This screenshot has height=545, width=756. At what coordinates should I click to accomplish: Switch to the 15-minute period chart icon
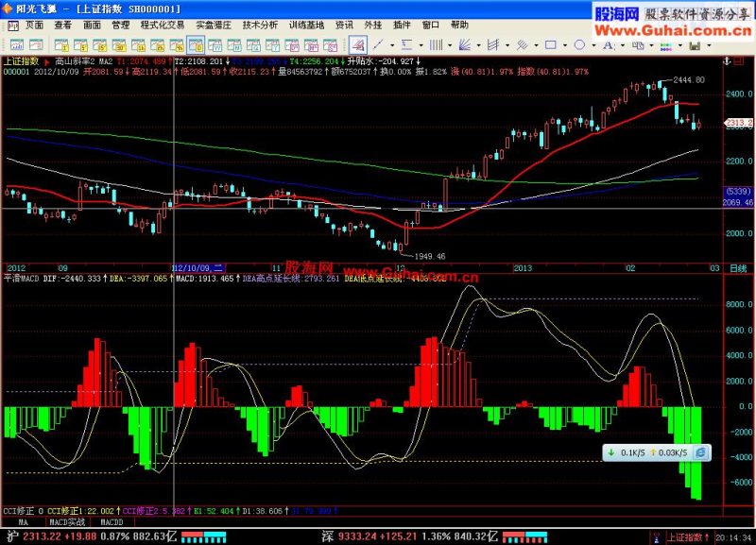[x=100, y=45]
